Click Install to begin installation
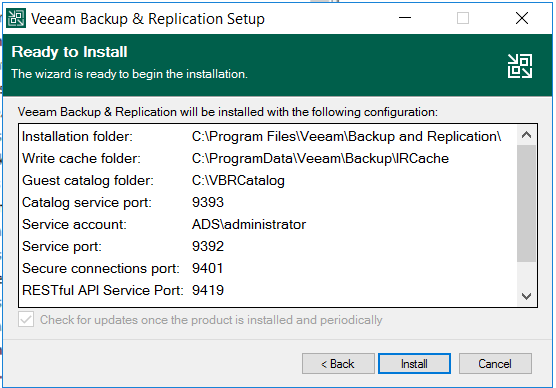Viewport: 556px width, 388px height. 414,364
